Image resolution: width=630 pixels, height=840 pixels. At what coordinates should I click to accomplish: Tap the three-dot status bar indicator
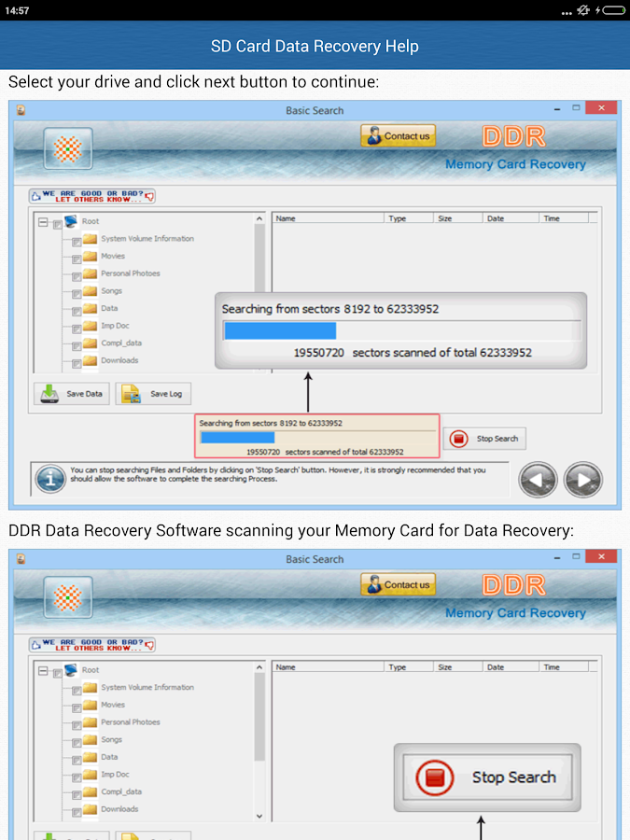[x=567, y=13]
